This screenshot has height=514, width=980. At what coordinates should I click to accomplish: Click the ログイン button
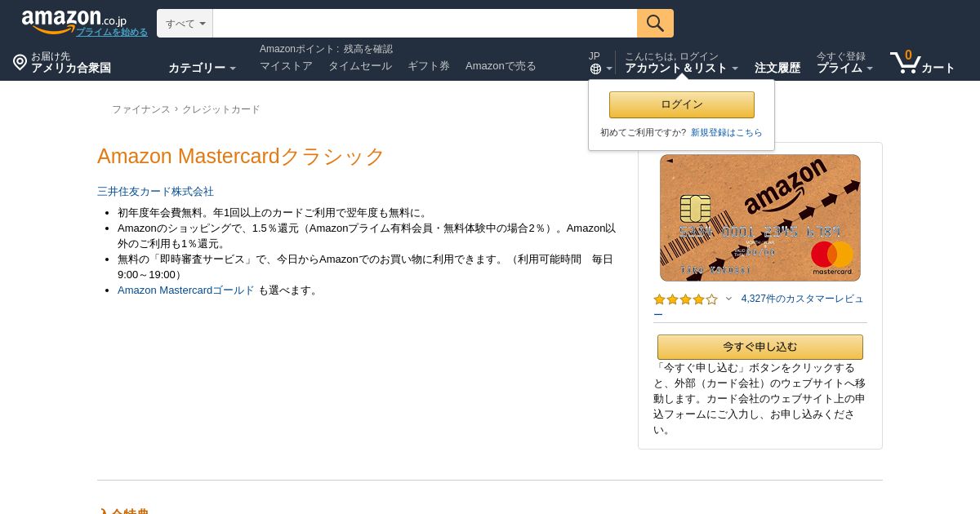682,104
